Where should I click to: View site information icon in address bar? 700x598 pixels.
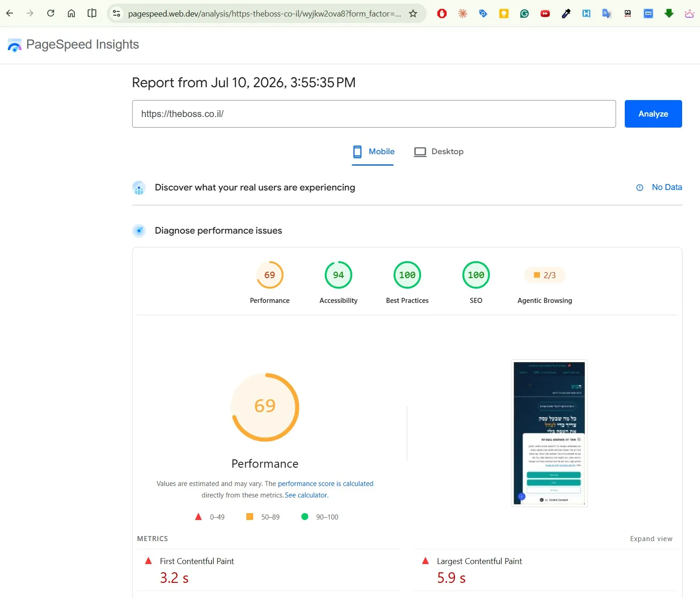point(117,13)
